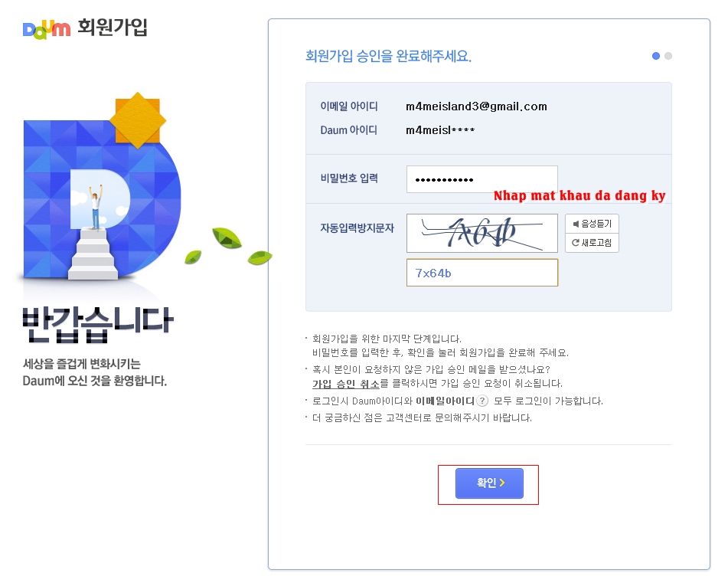
Task: Focus the password input field
Action: [x=482, y=179]
